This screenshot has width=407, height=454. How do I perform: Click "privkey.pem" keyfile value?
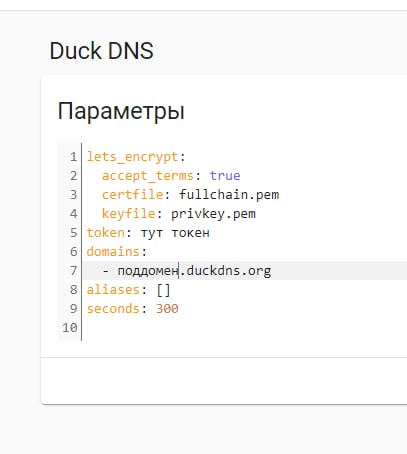click(x=213, y=214)
